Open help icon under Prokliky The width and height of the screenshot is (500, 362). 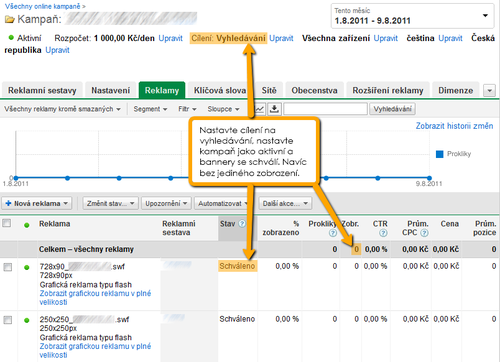tap(333, 233)
